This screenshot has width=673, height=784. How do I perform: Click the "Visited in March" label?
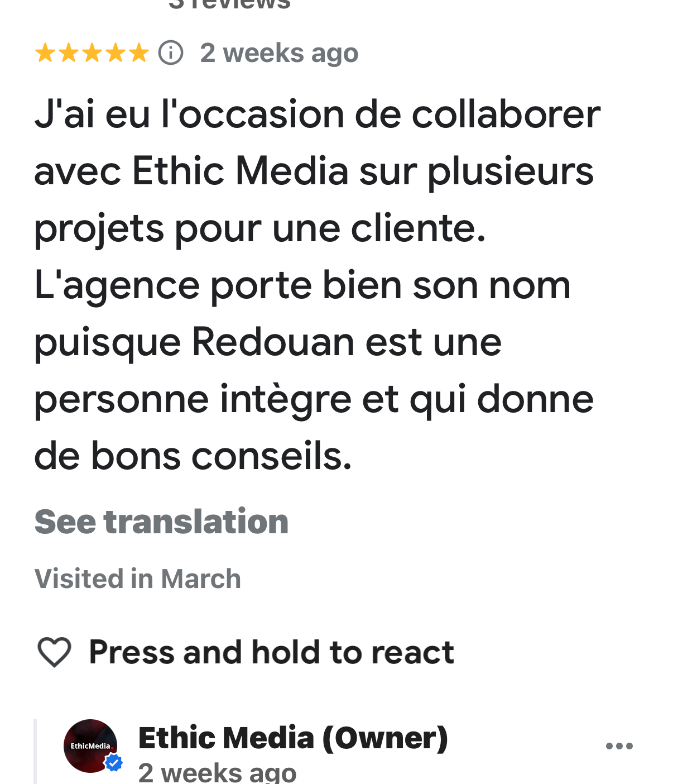click(137, 579)
